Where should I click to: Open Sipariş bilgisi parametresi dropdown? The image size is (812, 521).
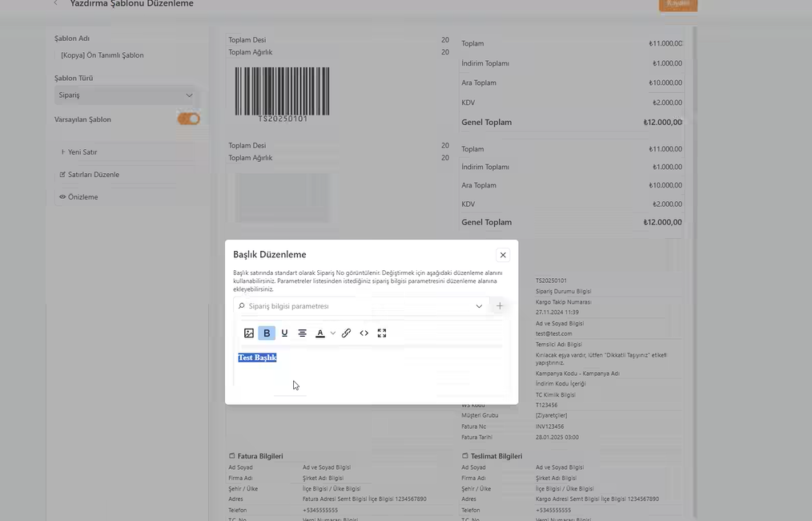(x=479, y=306)
